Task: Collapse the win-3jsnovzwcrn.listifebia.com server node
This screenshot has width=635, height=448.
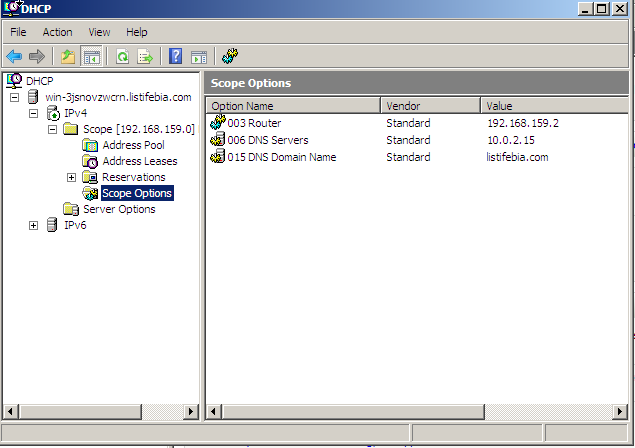Action: tap(15, 98)
